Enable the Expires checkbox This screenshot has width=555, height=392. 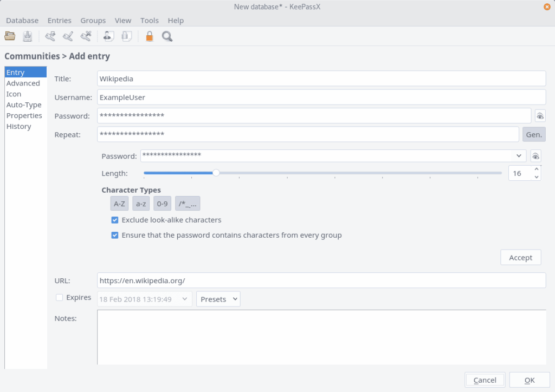tap(60, 297)
